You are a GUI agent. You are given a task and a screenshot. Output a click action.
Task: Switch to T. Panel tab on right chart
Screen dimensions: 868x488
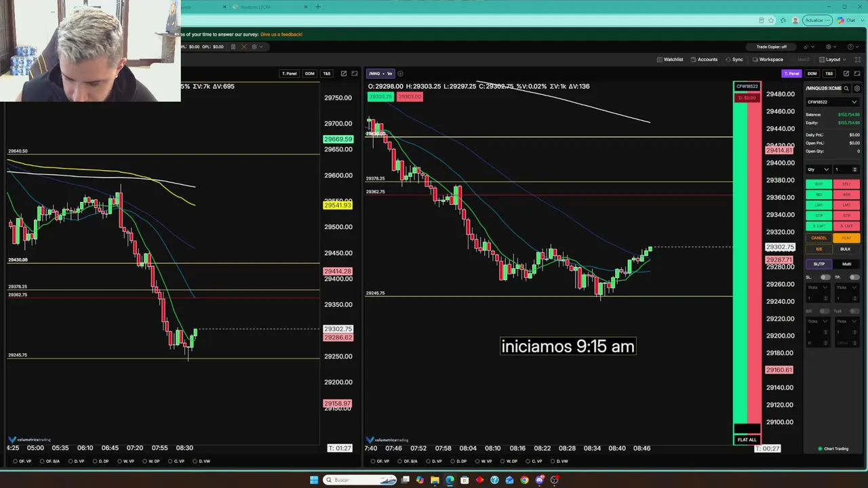pos(791,73)
